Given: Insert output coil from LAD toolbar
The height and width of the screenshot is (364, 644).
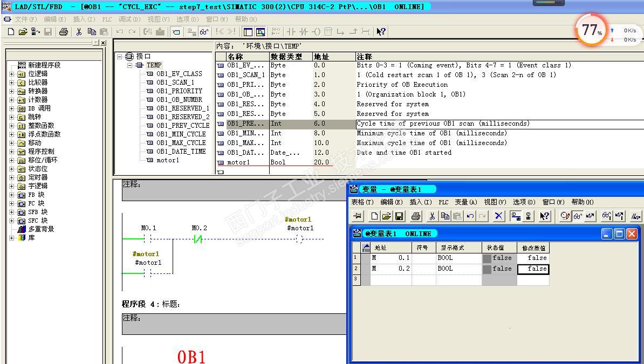Looking at the screenshot, I should point(316,32).
